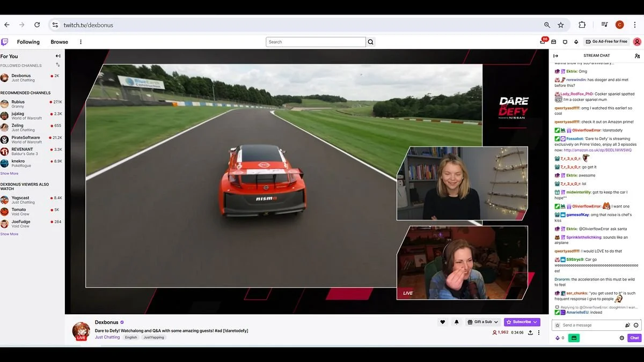Click the followed channels sort arrows

(x=58, y=65)
